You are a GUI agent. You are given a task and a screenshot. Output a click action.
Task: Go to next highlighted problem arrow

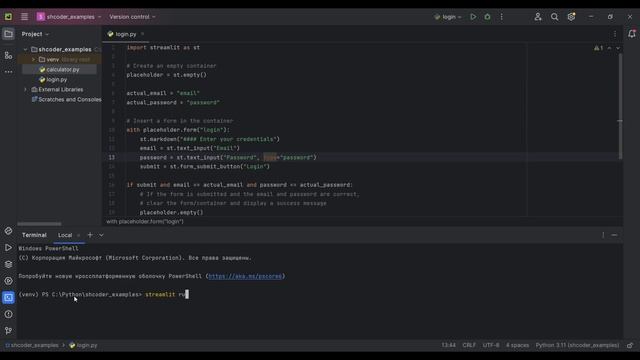(618, 48)
